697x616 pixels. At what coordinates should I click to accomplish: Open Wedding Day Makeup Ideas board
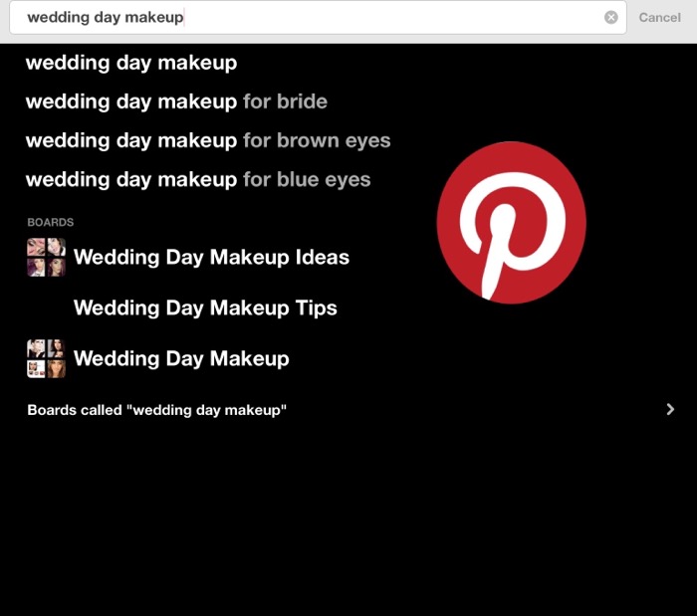[211, 257]
